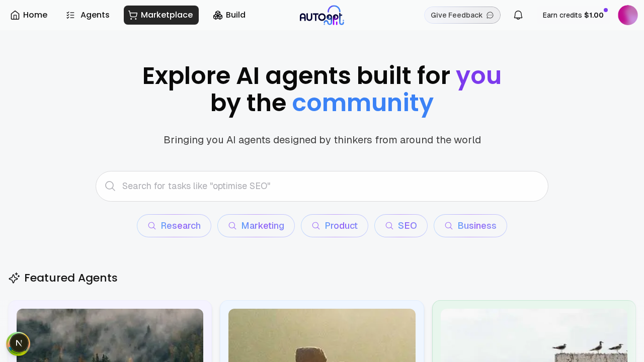Click the magnifier icon in search bar

[x=110, y=186]
